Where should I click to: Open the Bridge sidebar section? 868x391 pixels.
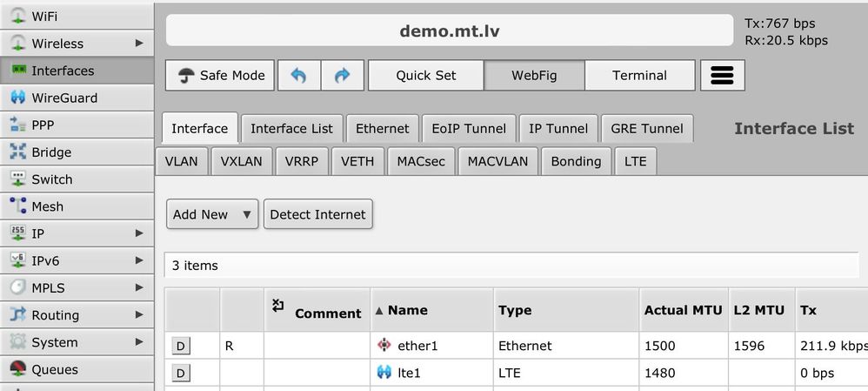coord(51,152)
